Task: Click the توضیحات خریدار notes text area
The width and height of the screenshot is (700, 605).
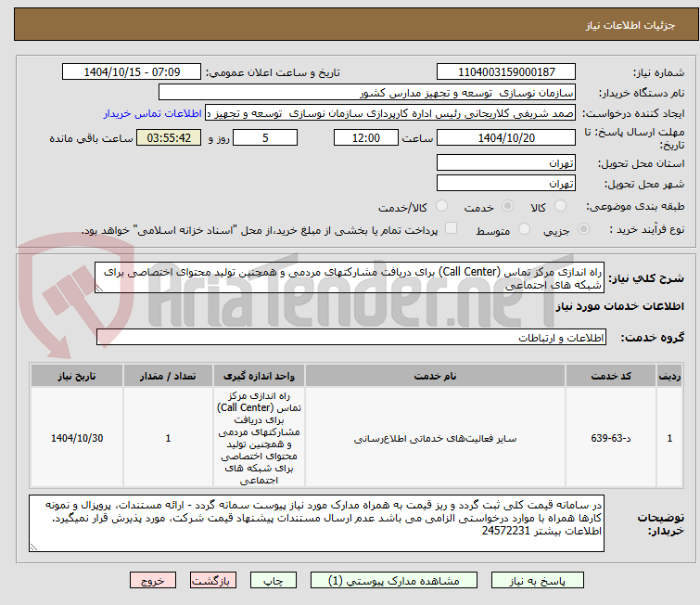Action: pyautogui.click(x=316, y=522)
